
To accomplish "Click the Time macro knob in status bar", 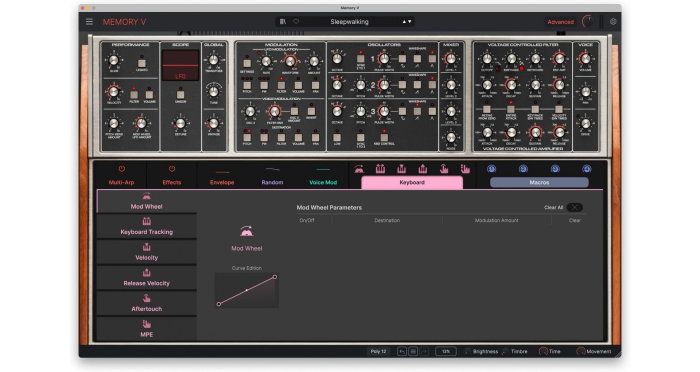I will [543, 351].
